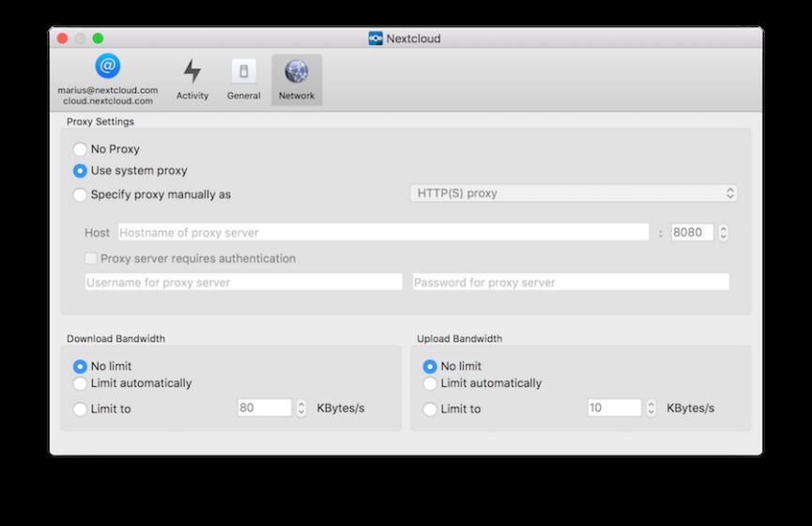Open the Activity lightning bolt icon
The width and height of the screenshot is (812, 526).
[192, 71]
